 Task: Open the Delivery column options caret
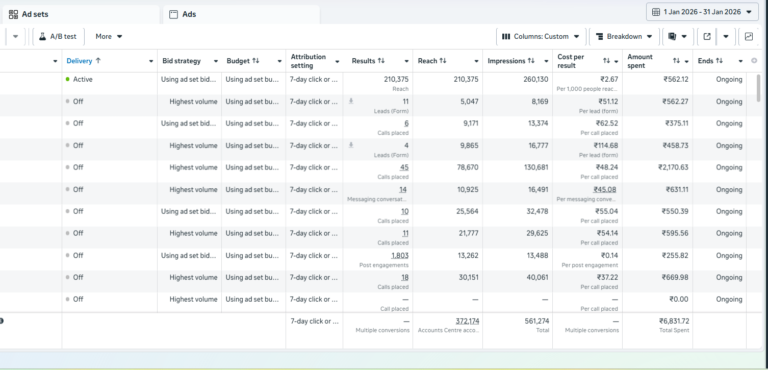(151, 61)
